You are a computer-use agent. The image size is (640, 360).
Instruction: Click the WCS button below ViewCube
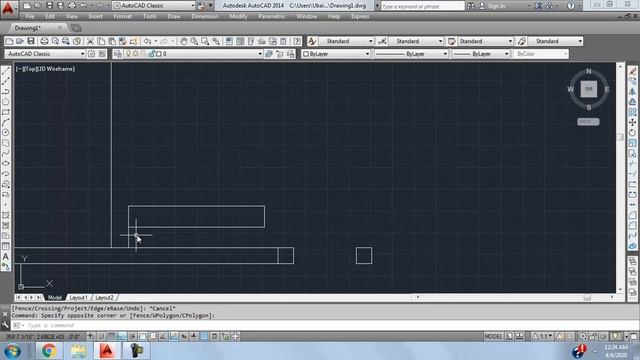(x=588, y=122)
